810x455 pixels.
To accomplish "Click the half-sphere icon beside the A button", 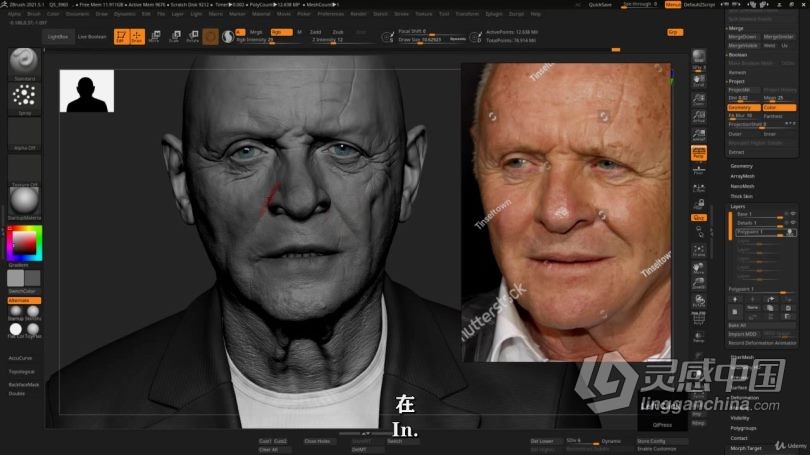I will 228,36.
